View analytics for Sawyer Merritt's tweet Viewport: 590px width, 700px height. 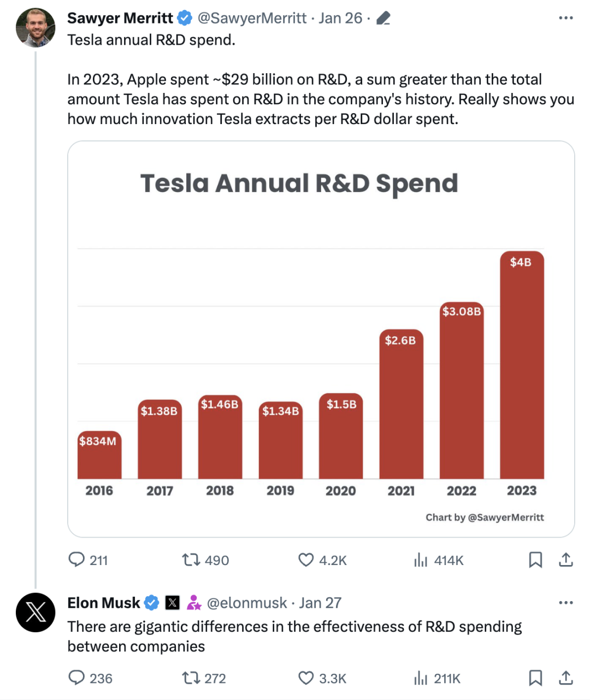click(421, 560)
